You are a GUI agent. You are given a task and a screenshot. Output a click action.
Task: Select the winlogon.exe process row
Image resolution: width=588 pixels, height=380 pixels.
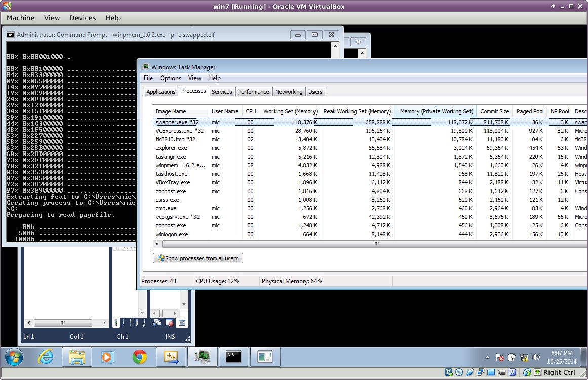coord(370,235)
